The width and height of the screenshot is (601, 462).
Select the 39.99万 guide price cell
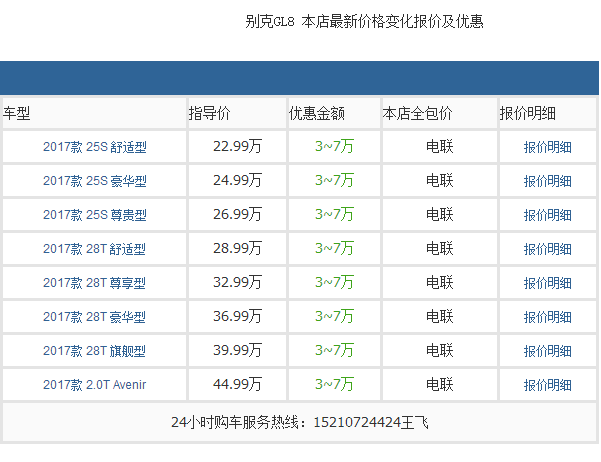click(237, 350)
